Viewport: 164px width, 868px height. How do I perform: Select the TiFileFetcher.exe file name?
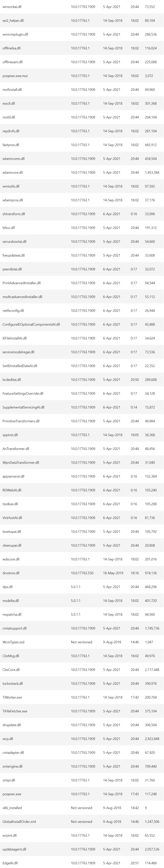coord(15,711)
